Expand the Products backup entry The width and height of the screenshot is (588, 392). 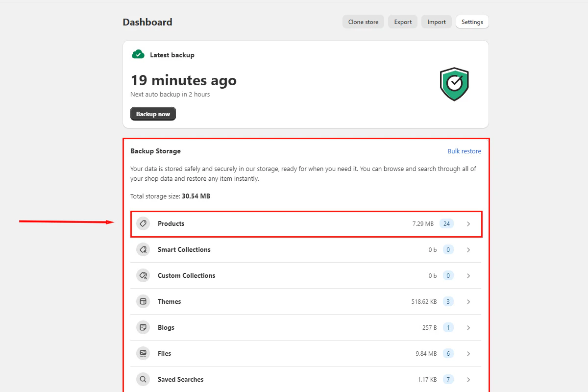point(468,223)
